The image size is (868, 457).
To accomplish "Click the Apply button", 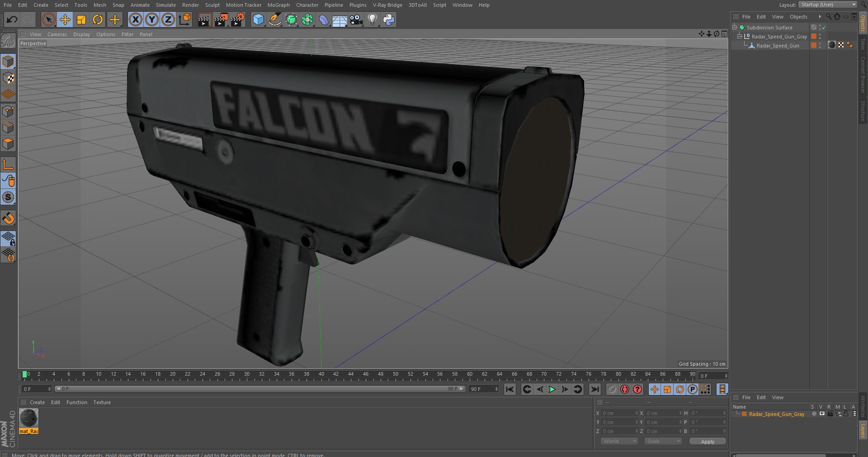I will click(708, 442).
